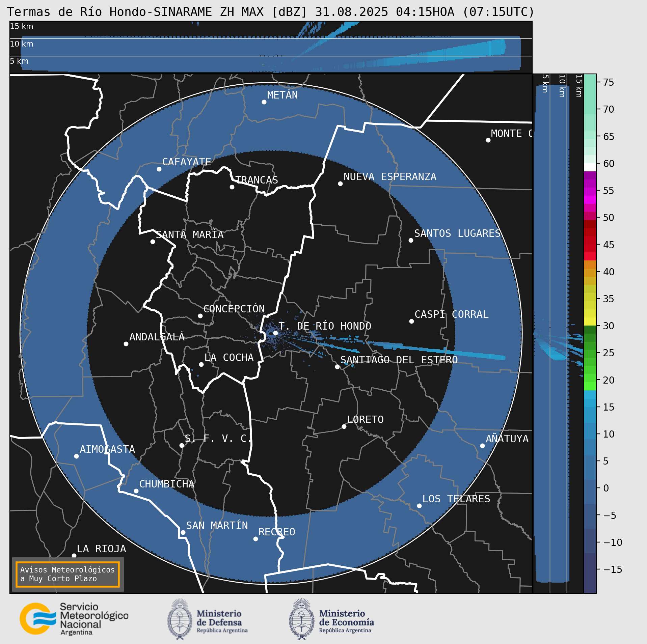Click the Nueva Esperanza city marker dot

pos(340,184)
